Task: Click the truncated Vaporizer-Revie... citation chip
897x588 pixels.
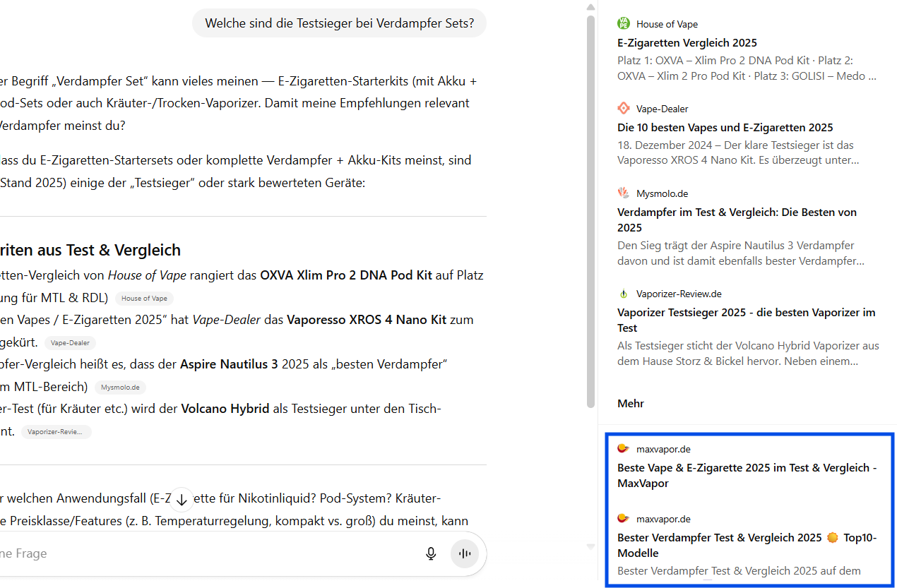Action: pos(56,431)
